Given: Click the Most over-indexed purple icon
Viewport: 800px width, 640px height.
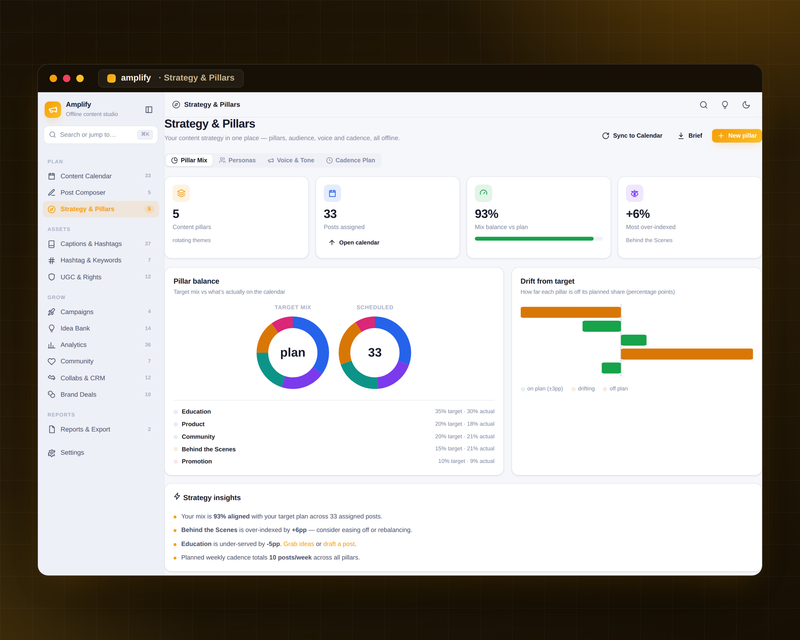Looking at the screenshot, I should (x=634, y=193).
